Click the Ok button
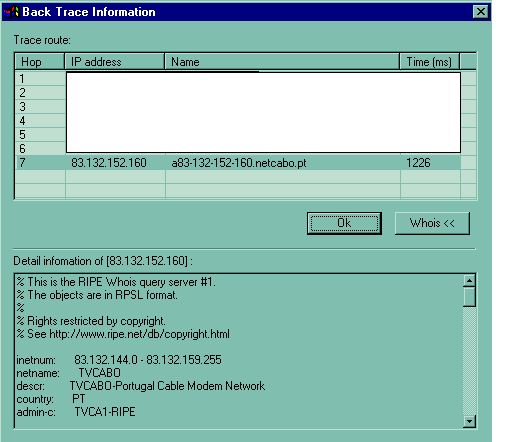525x442 pixels. coord(344,223)
